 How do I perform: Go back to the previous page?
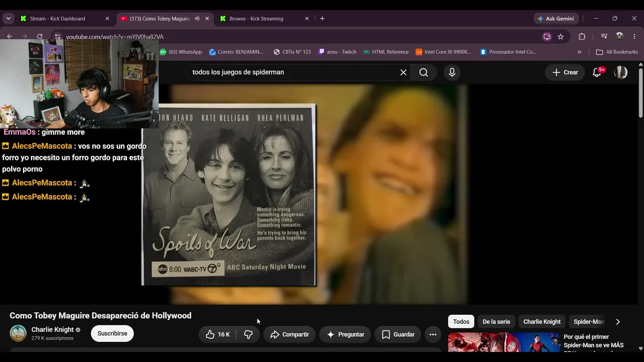tap(10, 36)
